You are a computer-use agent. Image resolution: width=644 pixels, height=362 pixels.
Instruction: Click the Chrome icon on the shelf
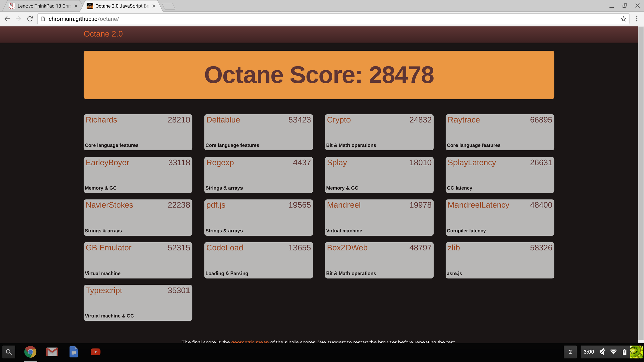30,352
